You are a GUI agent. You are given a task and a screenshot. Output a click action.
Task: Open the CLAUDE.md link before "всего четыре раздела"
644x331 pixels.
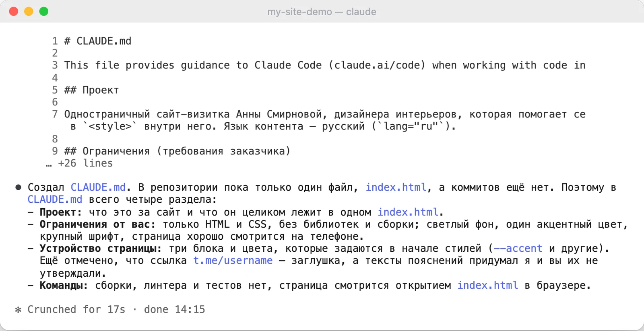[55, 199]
